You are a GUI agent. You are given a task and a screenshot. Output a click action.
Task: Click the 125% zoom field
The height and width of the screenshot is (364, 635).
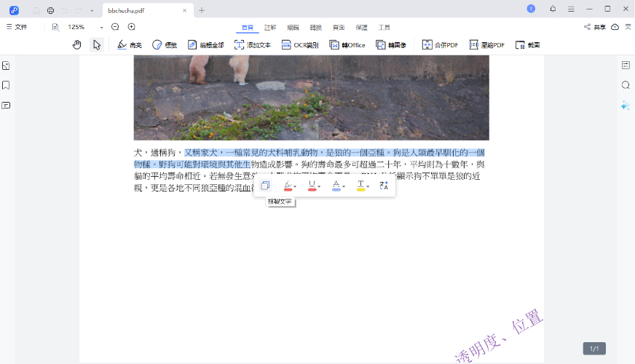coord(76,27)
